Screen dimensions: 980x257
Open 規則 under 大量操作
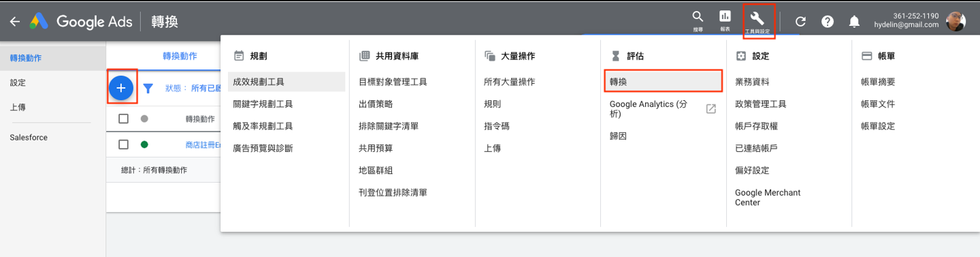493,104
